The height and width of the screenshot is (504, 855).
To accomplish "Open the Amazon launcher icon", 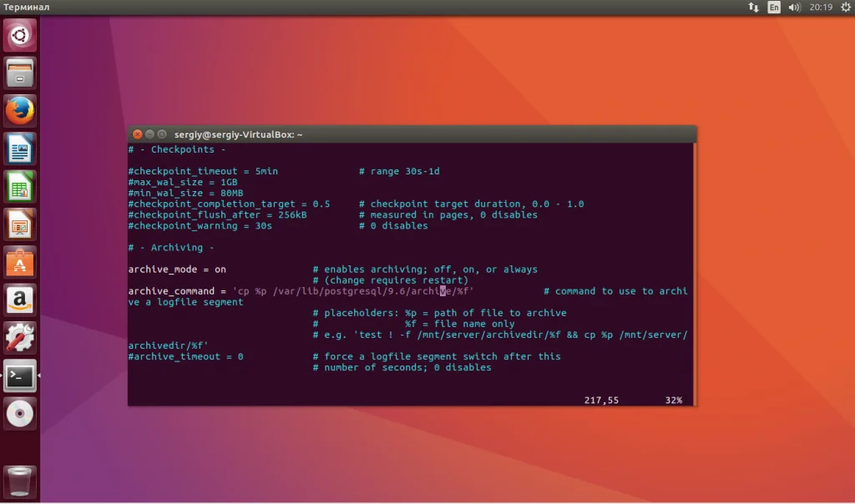I will click(20, 300).
